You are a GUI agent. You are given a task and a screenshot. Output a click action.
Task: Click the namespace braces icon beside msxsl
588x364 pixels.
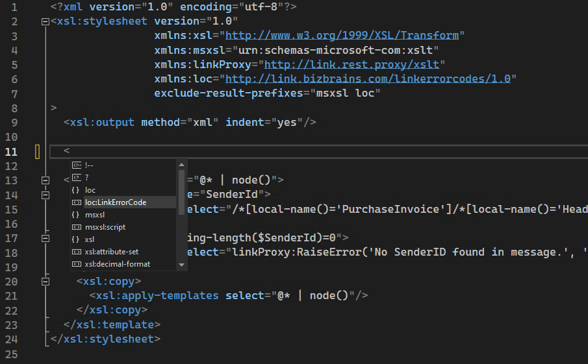[x=77, y=215]
